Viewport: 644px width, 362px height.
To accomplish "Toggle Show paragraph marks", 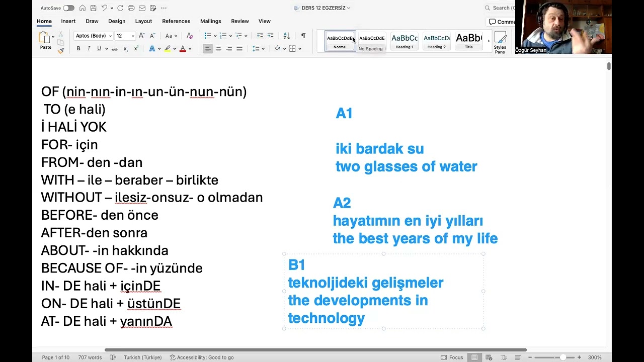I will click(303, 36).
